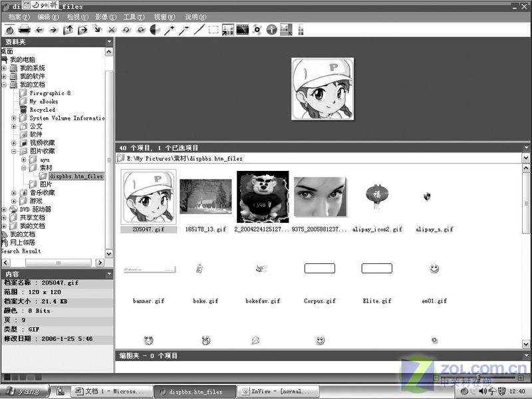Open the folder path combo box dropdown

(525, 158)
